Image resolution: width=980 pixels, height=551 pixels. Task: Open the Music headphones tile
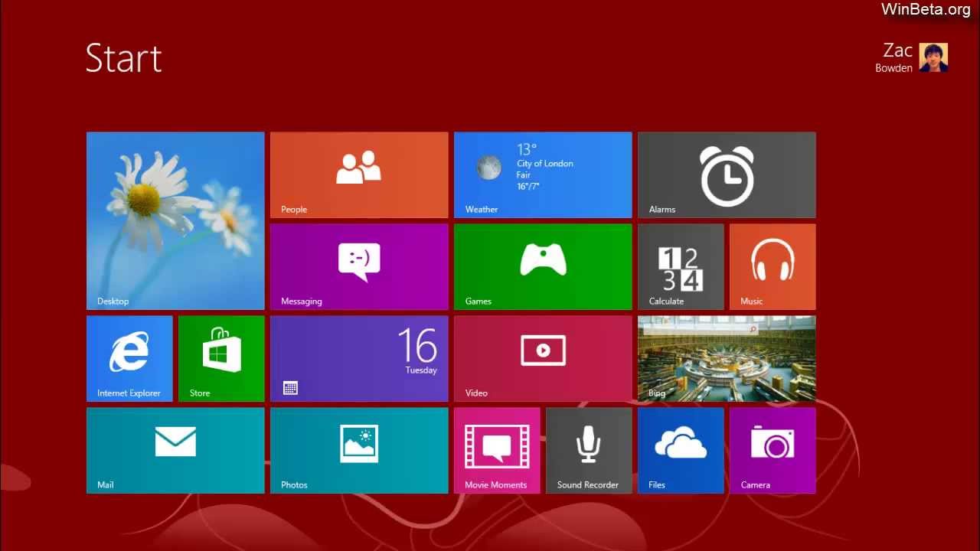click(773, 266)
